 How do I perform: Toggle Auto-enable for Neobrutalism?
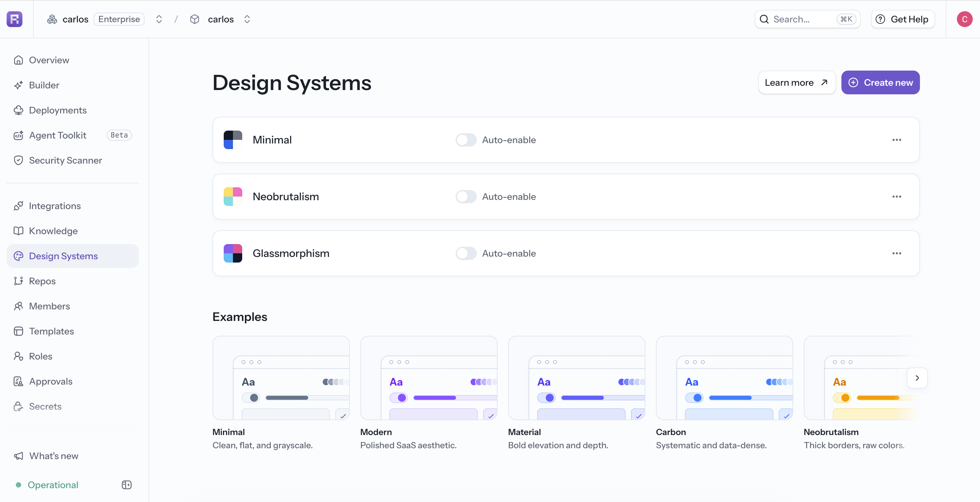[466, 197]
